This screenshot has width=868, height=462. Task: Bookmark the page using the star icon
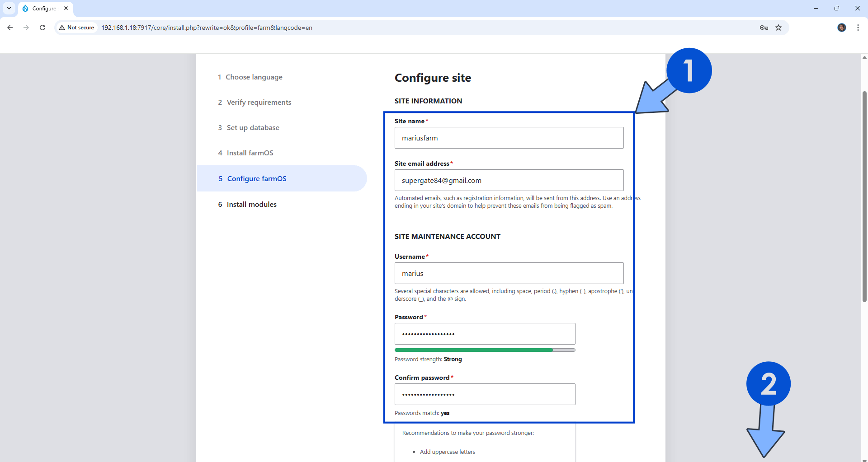tap(778, 28)
